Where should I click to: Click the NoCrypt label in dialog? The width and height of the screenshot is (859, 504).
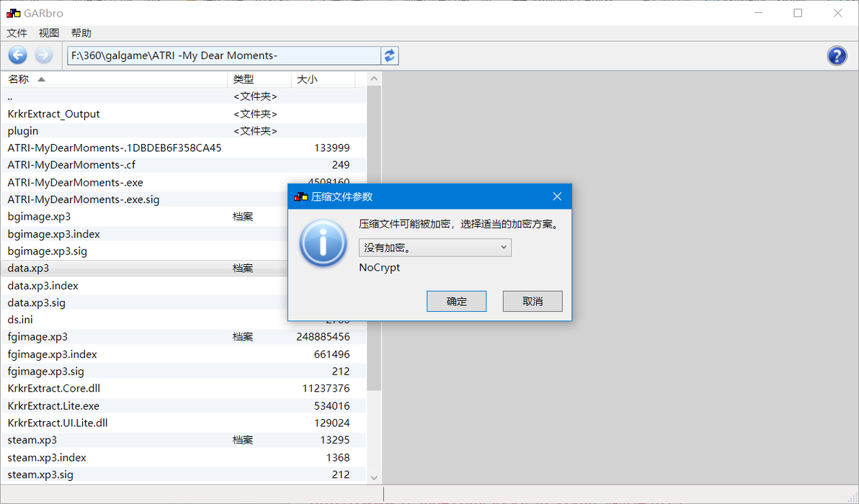(x=379, y=268)
